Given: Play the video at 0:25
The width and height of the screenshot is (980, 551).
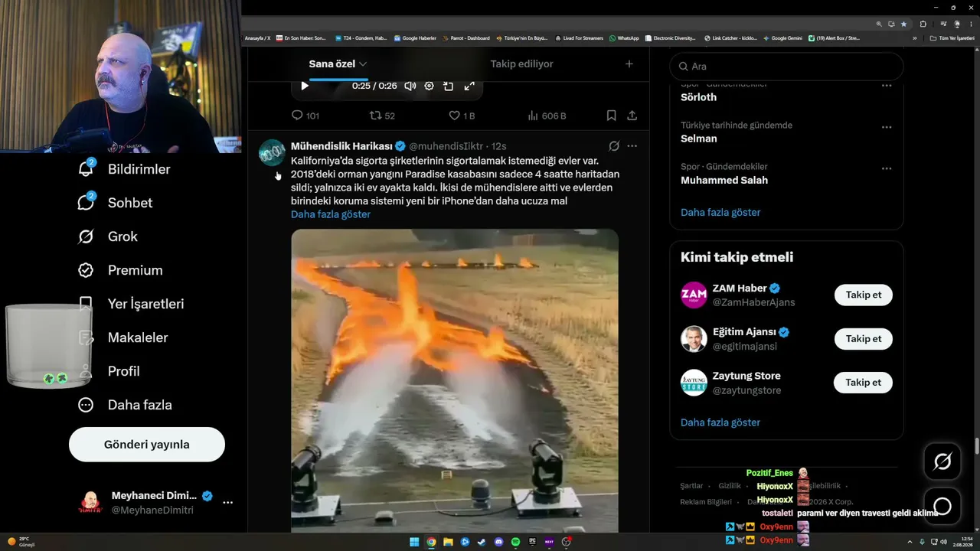Looking at the screenshot, I should tap(305, 86).
